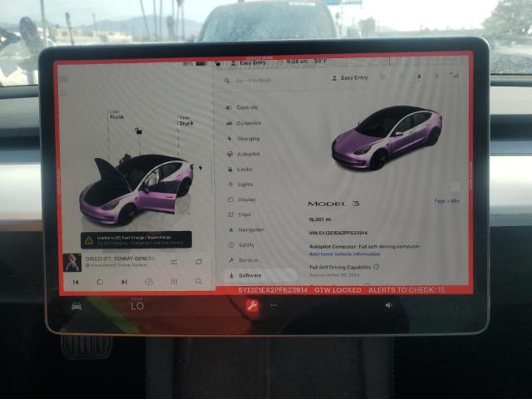
Task: Tap the Disco song title
Action: 119,259
